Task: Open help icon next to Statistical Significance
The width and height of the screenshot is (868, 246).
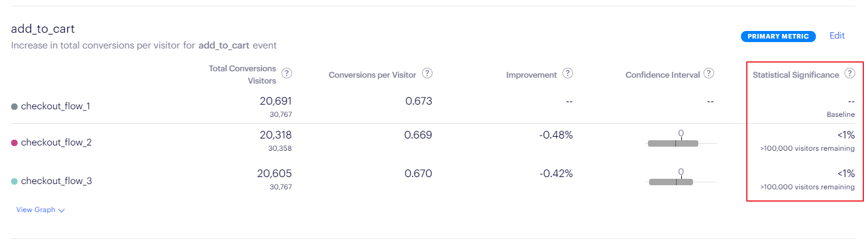Action: (850, 74)
